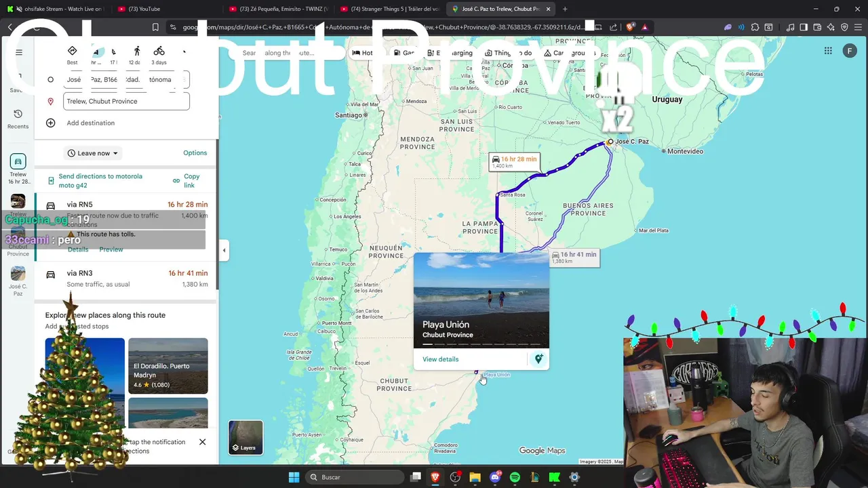The image size is (868, 488).
Task: Select the via RN3 route
Action: point(126,279)
